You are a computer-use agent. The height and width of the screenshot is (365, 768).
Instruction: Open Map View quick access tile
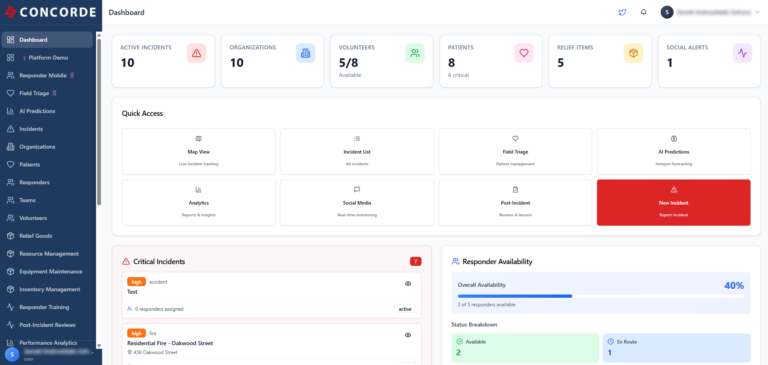point(199,151)
